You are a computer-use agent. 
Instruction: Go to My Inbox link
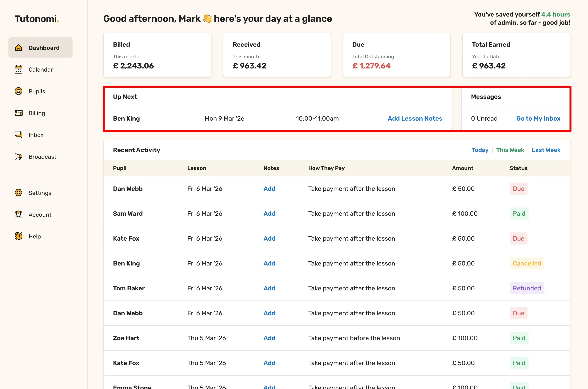[x=538, y=119]
